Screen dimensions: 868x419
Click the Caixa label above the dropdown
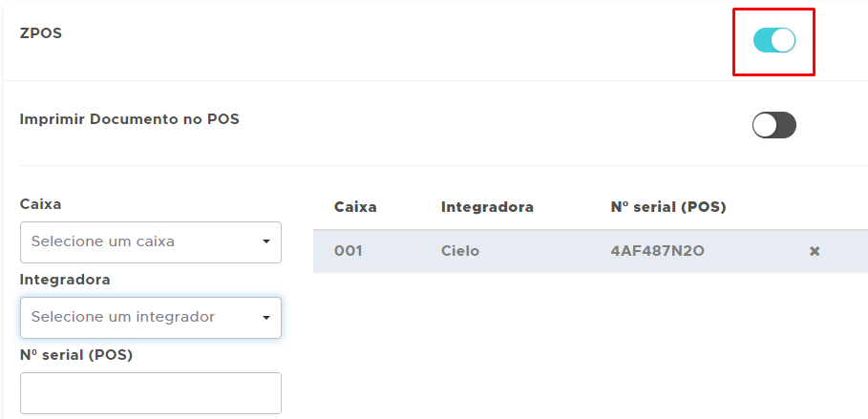pos(40,204)
